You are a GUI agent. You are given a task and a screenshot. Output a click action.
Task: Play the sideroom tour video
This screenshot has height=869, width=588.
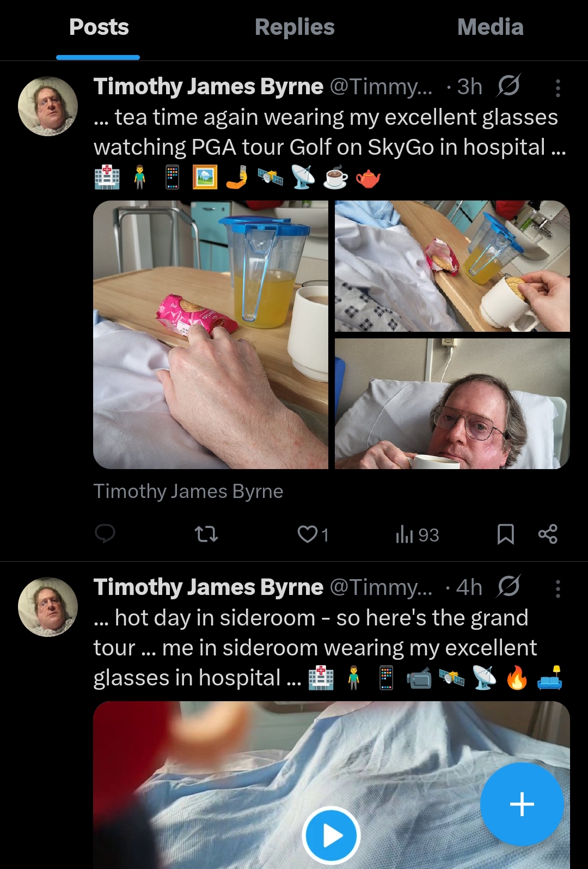point(331,836)
